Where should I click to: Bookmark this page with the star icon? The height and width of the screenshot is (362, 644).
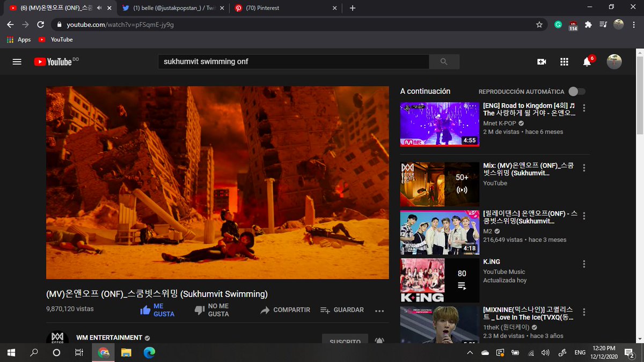tap(539, 24)
